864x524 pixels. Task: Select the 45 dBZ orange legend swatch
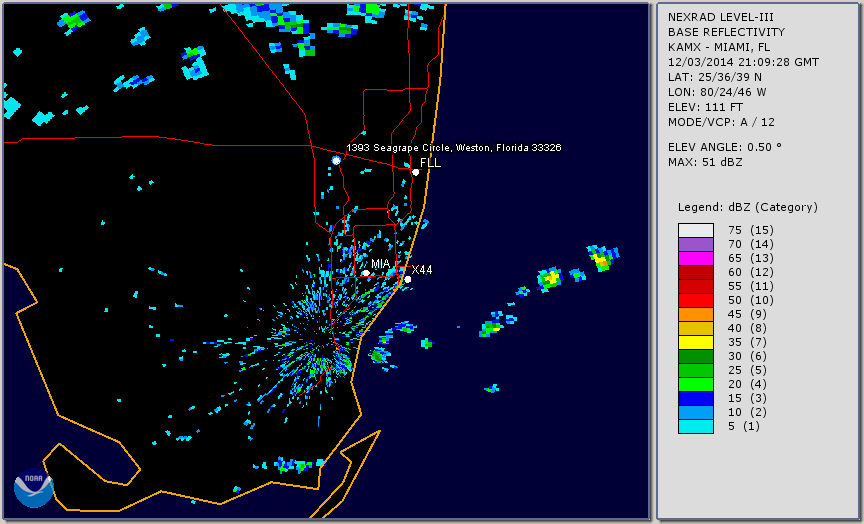(x=696, y=315)
